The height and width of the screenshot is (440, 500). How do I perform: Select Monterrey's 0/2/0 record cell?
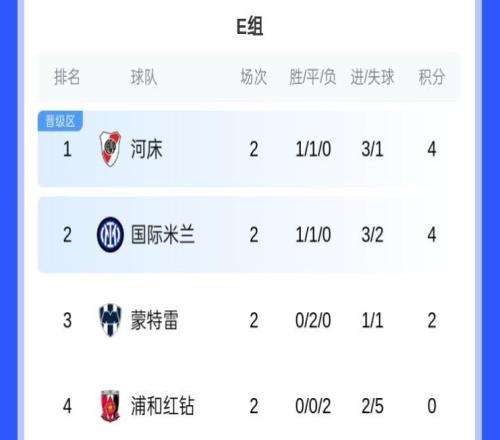[313, 320]
